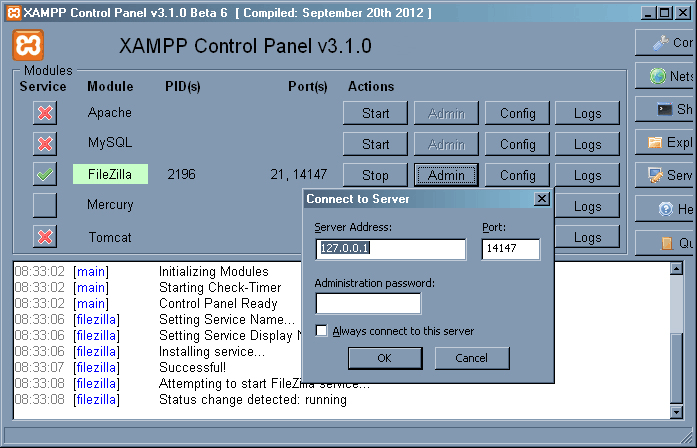Toggle the Tomcat service red X icon
This screenshot has height=448, width=697.
click(x=44, y=237)
